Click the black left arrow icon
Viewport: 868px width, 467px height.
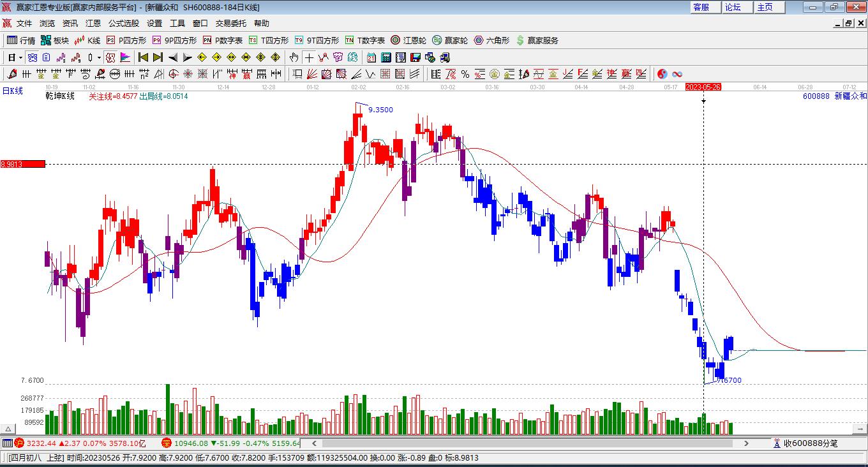click(x=173, y=57)
